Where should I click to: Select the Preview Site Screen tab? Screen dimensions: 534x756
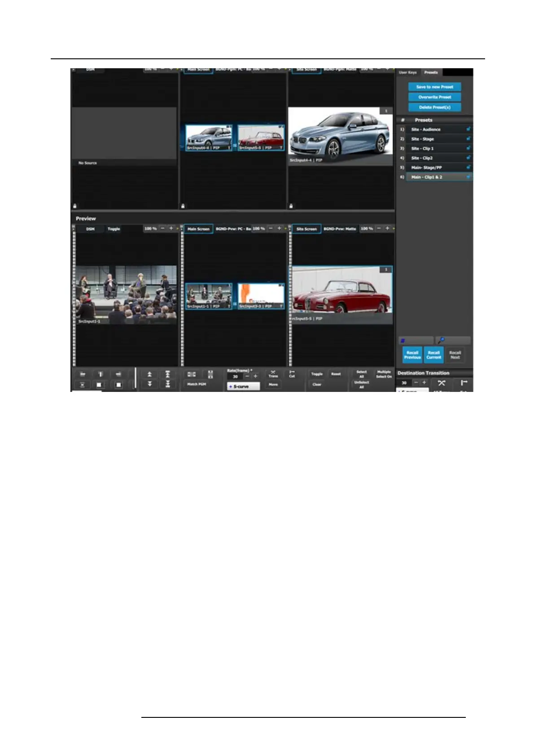(306, 229)
